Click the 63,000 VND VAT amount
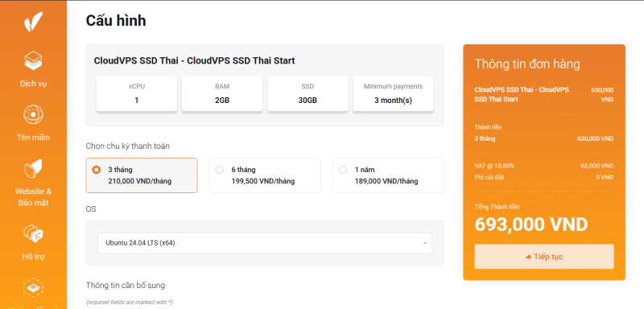644x309 pixels. (x=597, y=166)
